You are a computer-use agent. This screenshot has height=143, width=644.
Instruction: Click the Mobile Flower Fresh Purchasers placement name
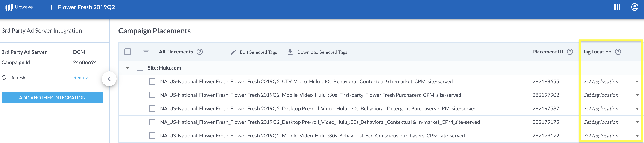pyautogui.click(x=310, y=95)
